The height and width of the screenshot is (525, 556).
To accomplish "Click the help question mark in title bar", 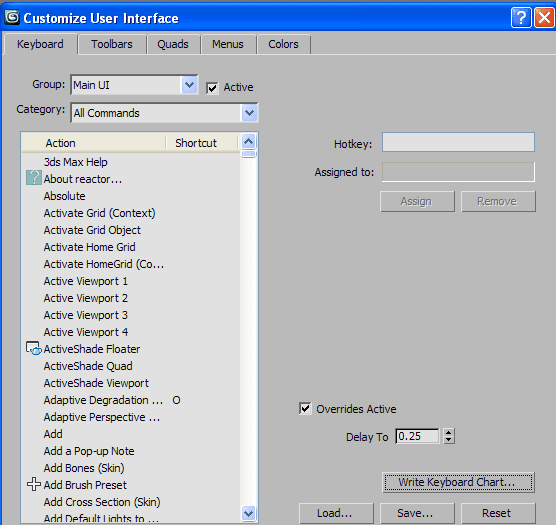I will (x=521, y=17).
